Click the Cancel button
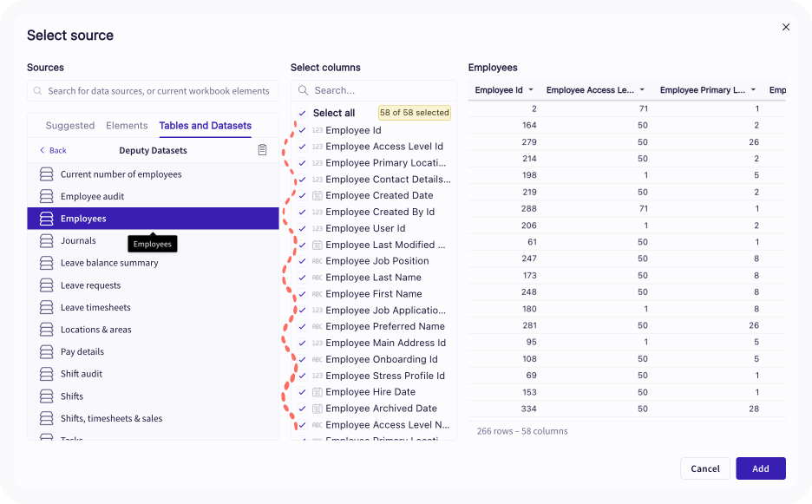 (x=704, y=468)
